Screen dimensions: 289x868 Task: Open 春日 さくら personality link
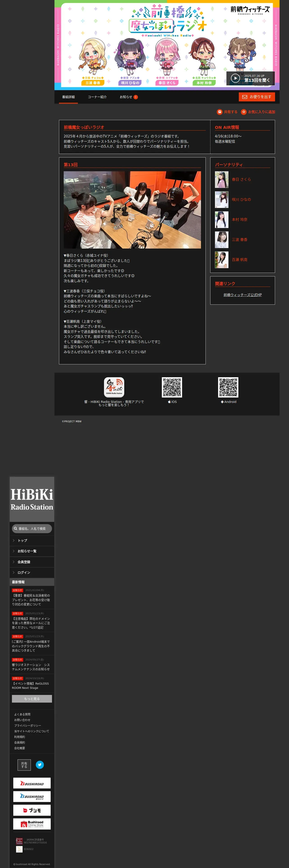241,180
